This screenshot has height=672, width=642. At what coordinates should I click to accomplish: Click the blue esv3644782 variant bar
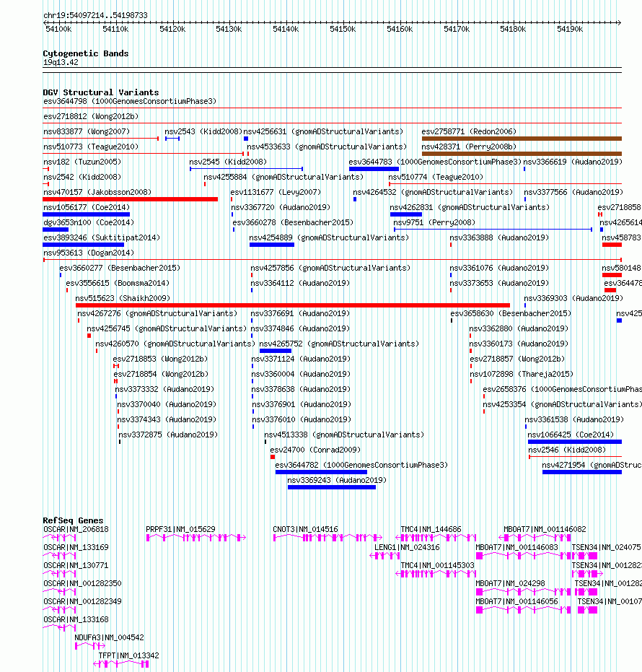coord(321,472)
